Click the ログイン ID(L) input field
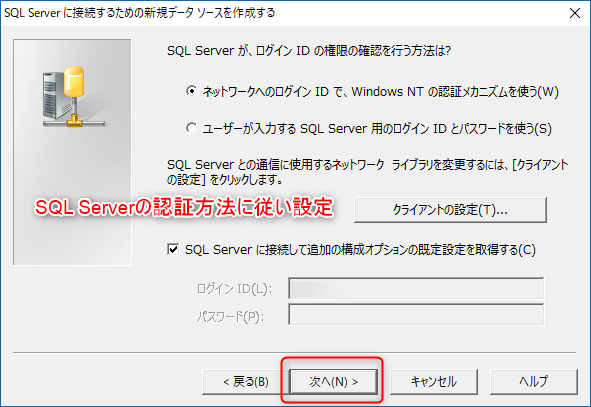Screen dimensions: 591x407 416,289
